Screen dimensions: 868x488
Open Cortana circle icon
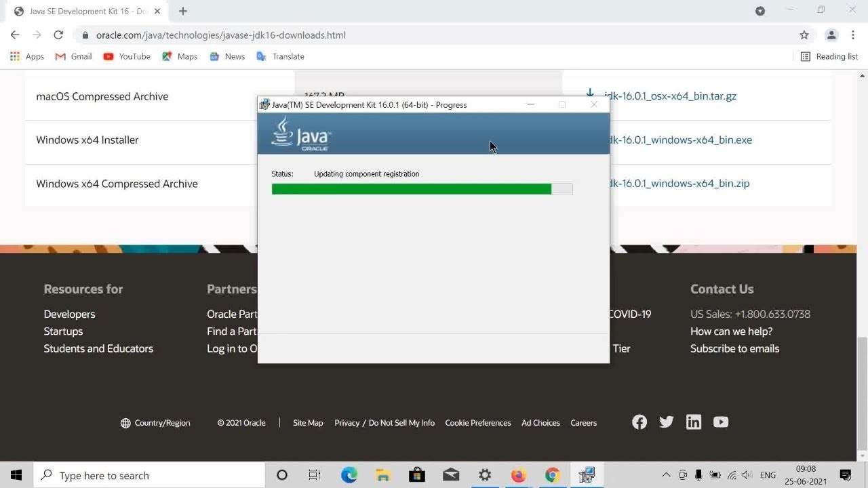282,475
